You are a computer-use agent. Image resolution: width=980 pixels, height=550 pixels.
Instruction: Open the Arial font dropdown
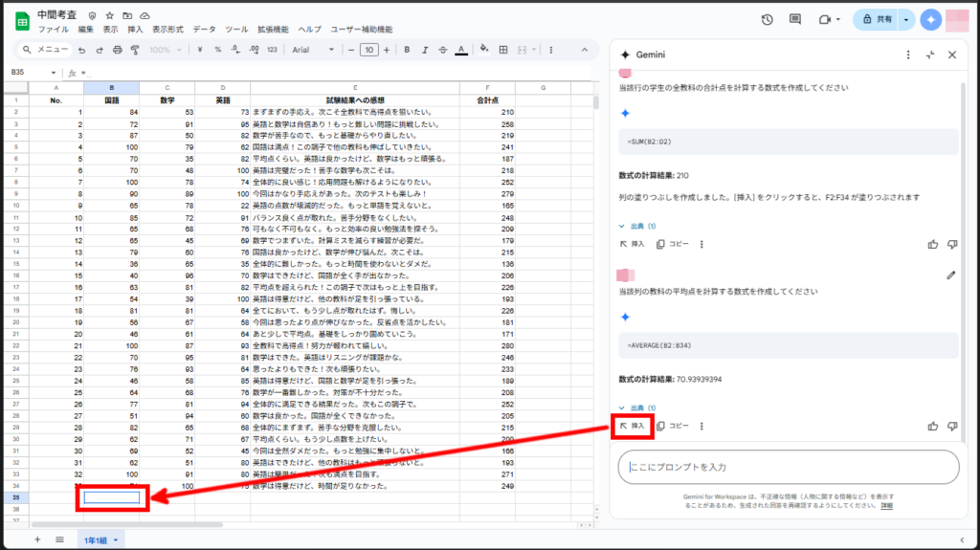(313, 50)
